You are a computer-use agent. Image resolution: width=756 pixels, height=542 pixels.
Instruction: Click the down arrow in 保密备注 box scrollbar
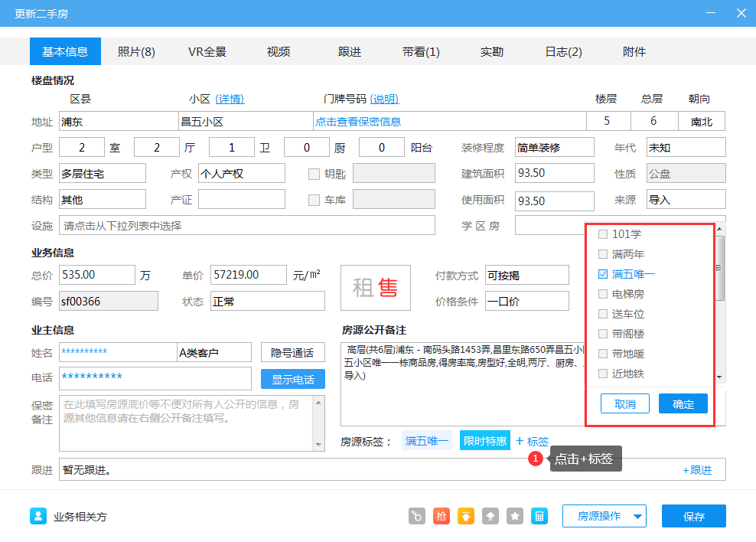(318, 444)
